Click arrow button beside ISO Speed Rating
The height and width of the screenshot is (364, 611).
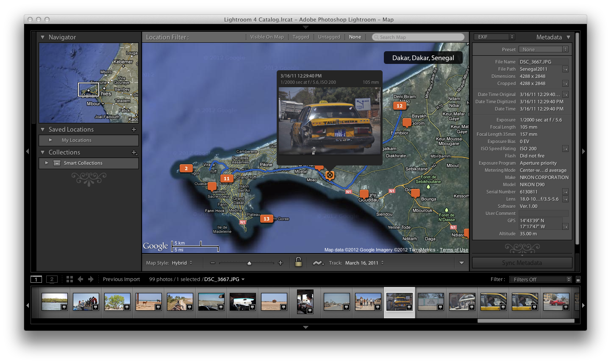coord(565,149)
